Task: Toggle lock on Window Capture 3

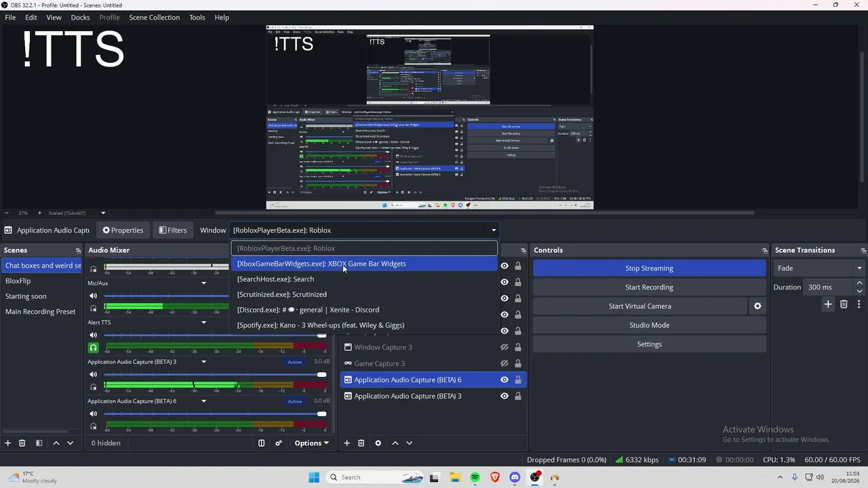Action: tap(518, 347)
